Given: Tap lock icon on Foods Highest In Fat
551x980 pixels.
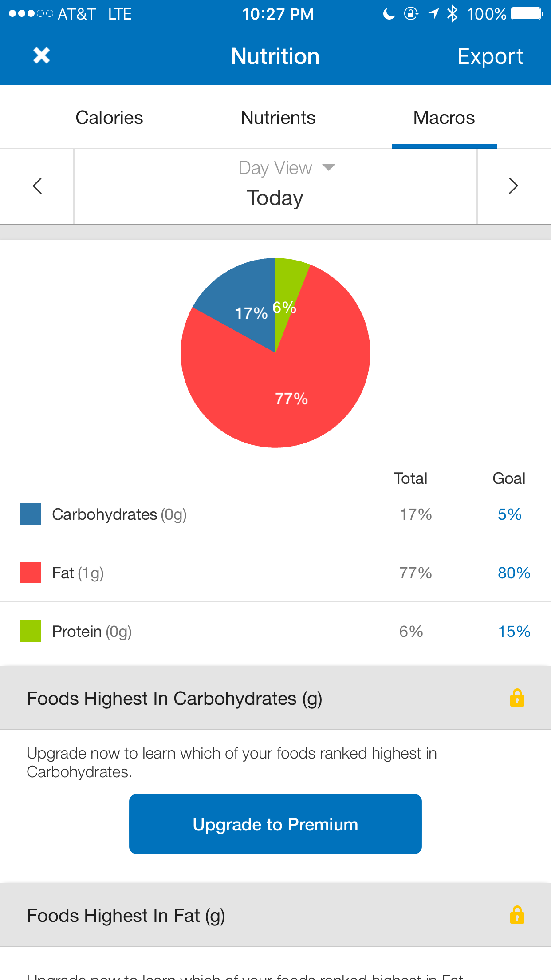Looking at the screenshot, I should click(517, 915).
